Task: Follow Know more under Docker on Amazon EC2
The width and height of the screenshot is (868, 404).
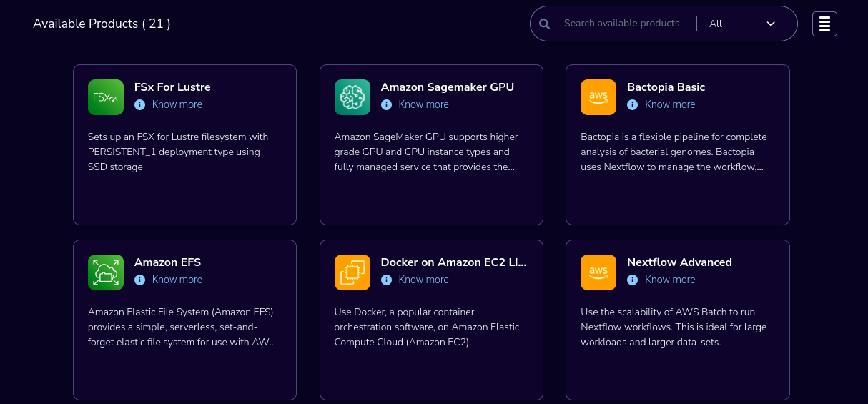Action: [424, 280]
